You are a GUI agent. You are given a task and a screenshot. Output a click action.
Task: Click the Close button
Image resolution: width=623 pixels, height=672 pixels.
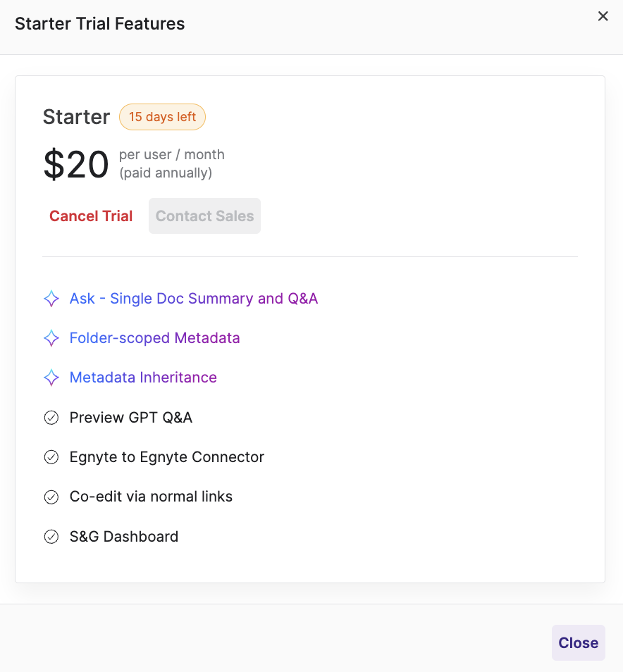tap(578, 642)
